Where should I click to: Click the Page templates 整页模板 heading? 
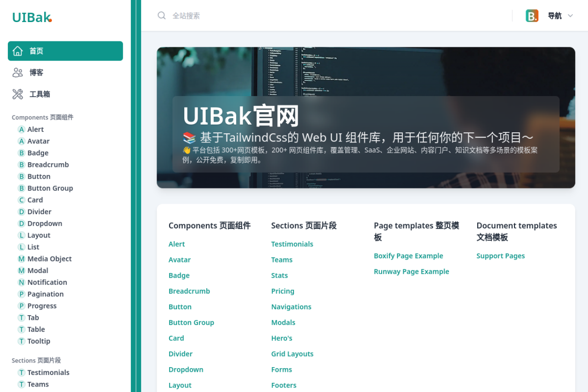pos(417,232)
